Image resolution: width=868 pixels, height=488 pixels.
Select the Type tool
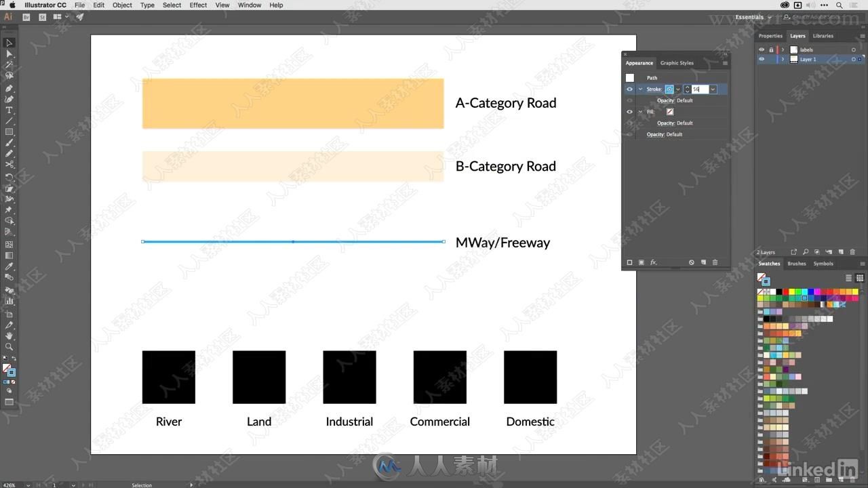click(x=9, y=110)
